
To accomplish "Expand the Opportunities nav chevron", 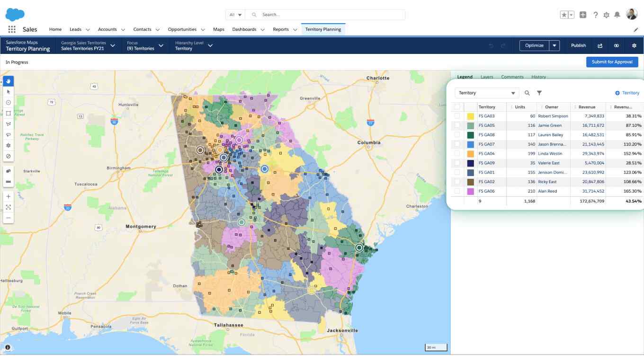I will 203,29.
